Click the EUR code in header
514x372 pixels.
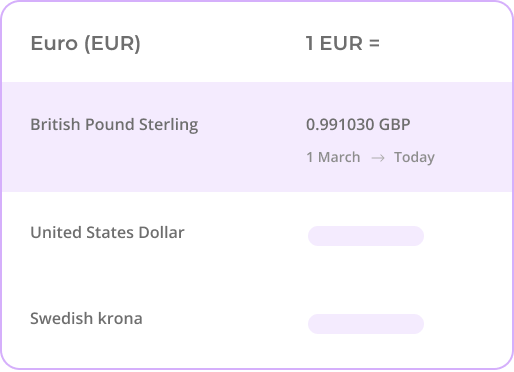[341, 43]
